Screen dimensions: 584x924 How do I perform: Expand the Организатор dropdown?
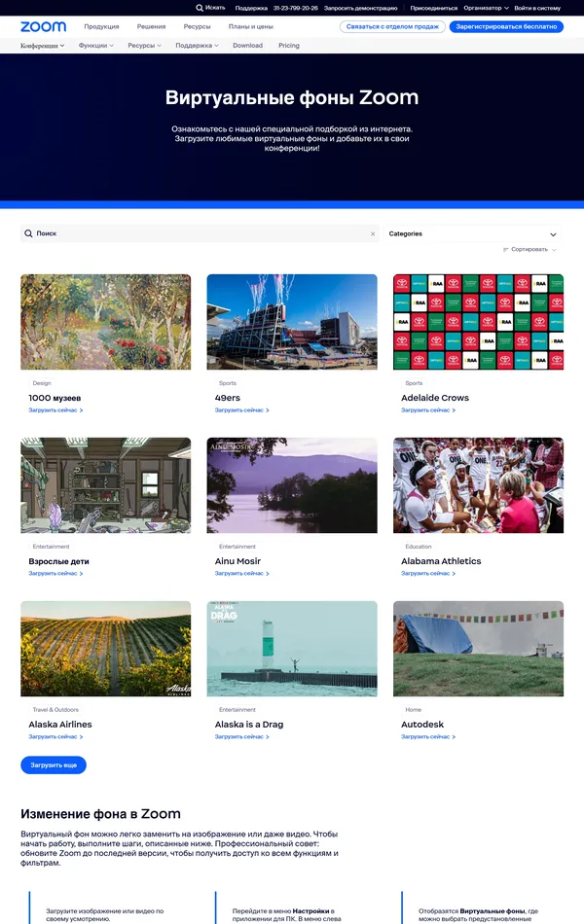pos(486,8)
